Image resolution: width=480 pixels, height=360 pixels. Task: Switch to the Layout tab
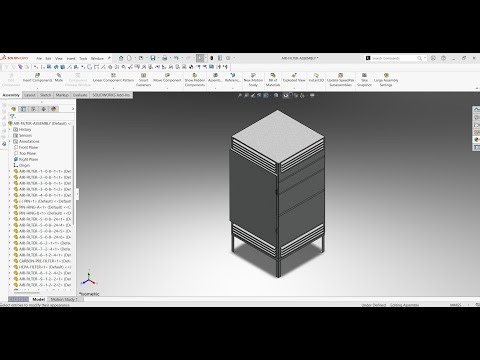pyautogui.click(x=30, y=95)
